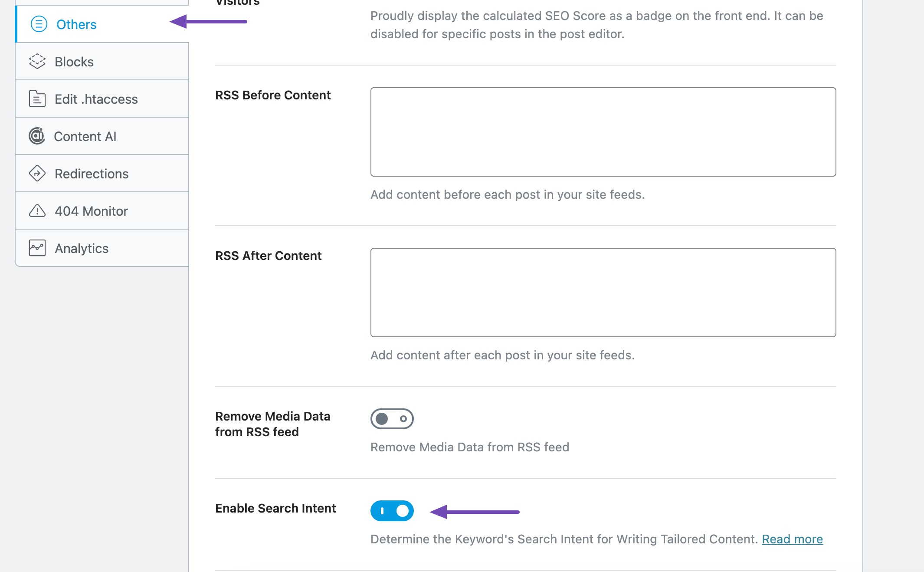Select the Redirections arrow icon
This screenshot has width=924, height=572.
click(x=37, y=173)
